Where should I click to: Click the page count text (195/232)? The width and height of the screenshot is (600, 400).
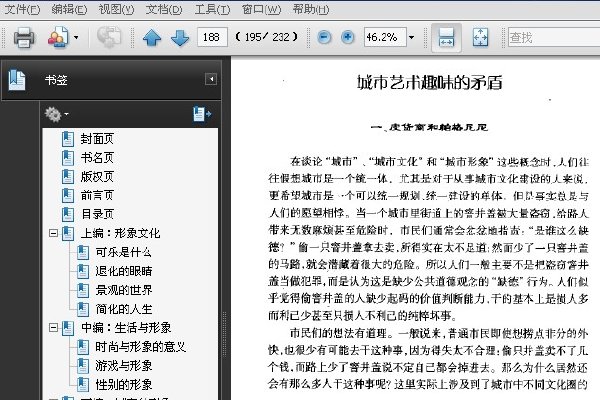coord(266,37)
